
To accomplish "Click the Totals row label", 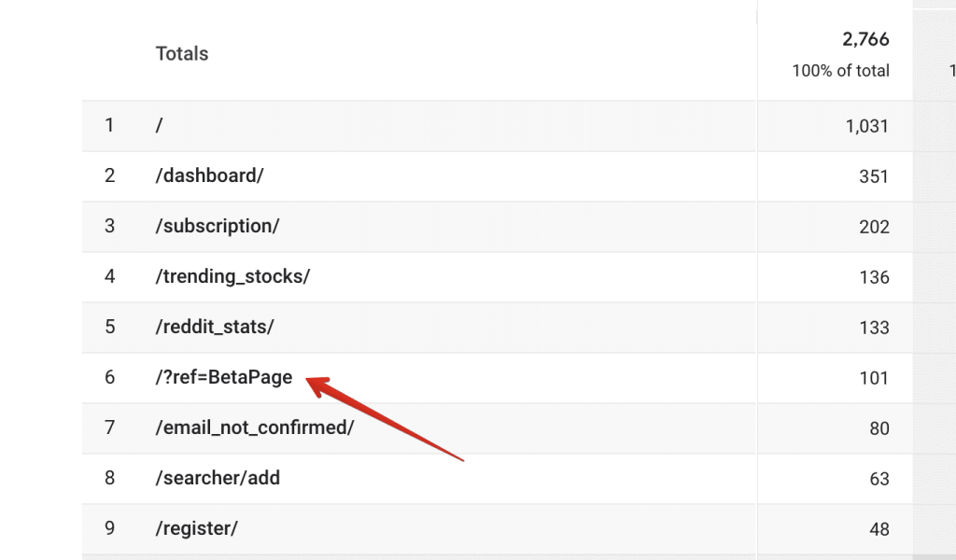I will (x=182, y=53).
